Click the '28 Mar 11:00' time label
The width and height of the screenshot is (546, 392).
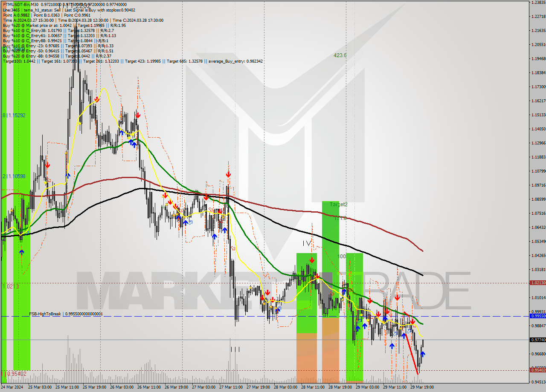313,388
